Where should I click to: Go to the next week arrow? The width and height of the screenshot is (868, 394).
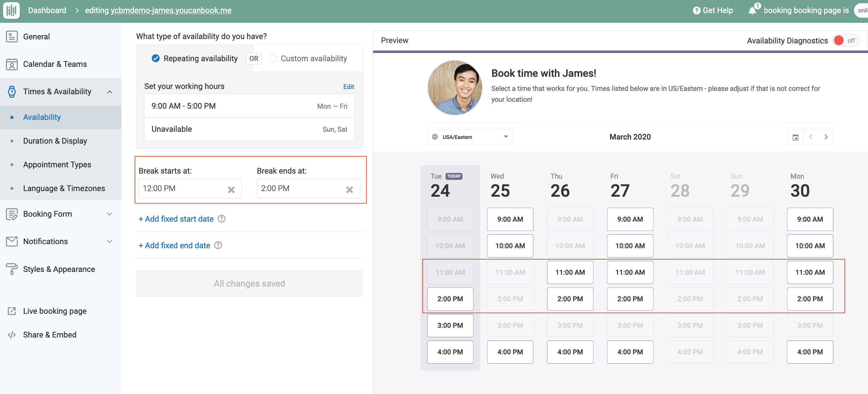[826, 137]
